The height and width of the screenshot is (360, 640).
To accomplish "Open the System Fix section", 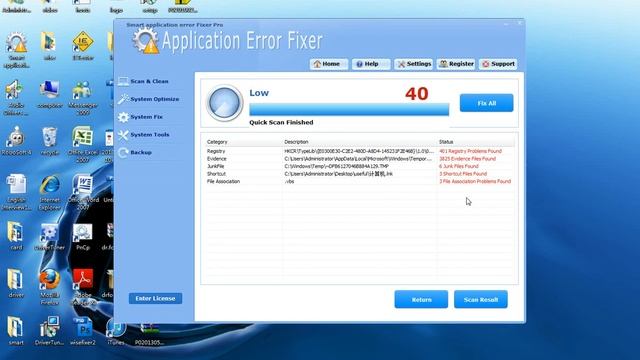I will 141,117.
